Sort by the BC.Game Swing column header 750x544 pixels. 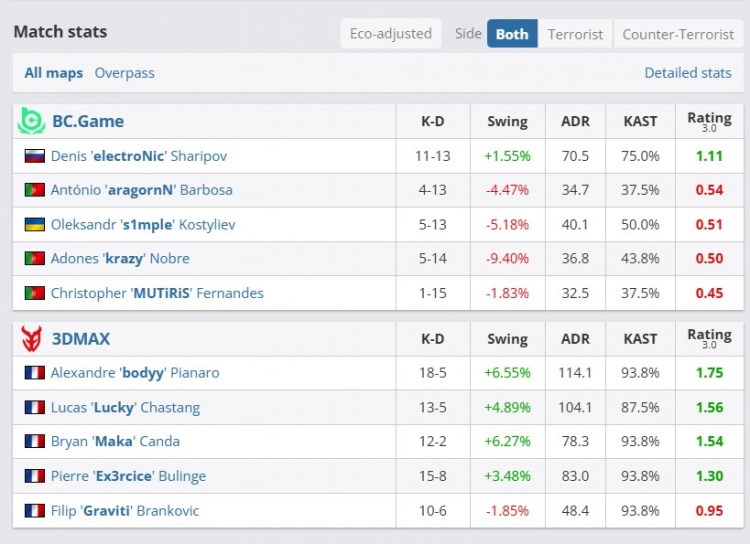click(507, 121)
